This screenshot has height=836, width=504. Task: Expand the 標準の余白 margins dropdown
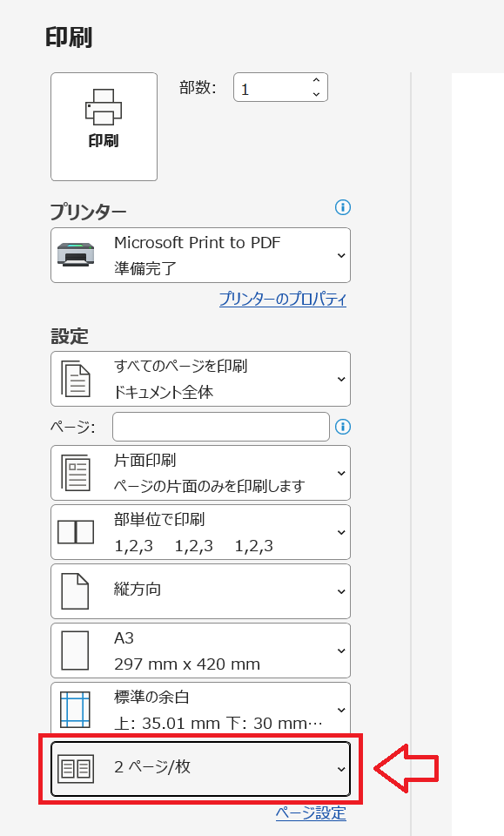coord(341,709)
